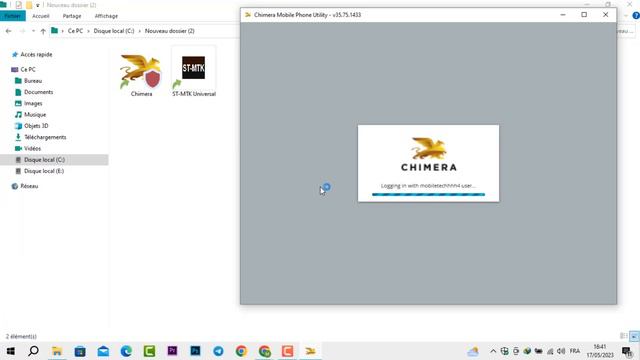640x360 pixels.
Task: Change the FRA keyboard language
Action: (575, 351)
